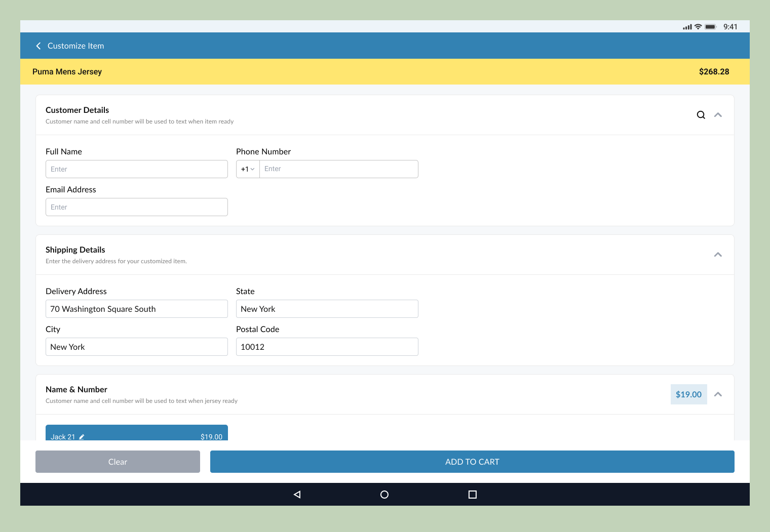Select the Jack 21 name entry
Viewport: 770px width, 532px height.
click(137, 433)
